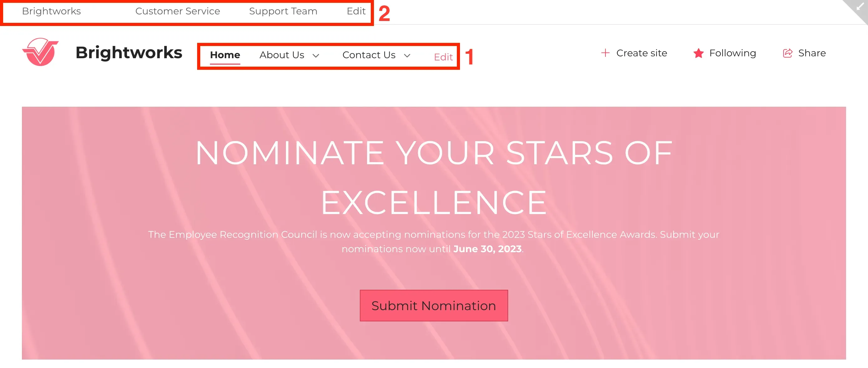Click the Brightworks checkmark logo icon

pyautogui.click(x=40, y=52)
